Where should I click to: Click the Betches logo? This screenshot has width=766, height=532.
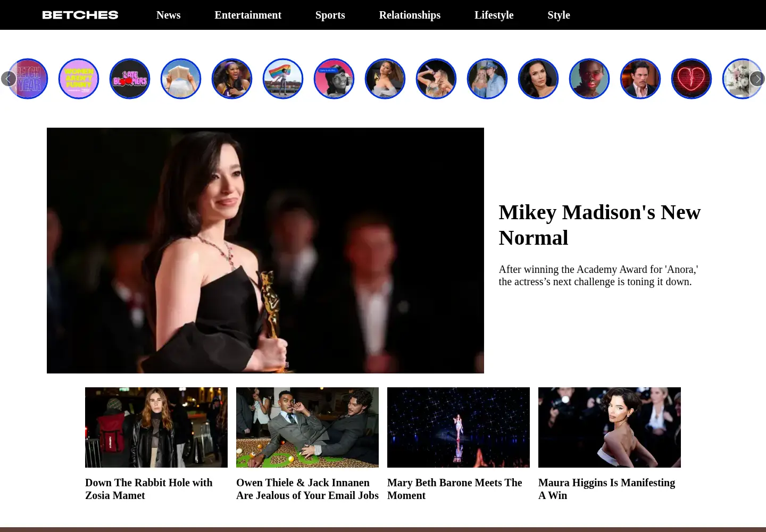coord(80,15)
